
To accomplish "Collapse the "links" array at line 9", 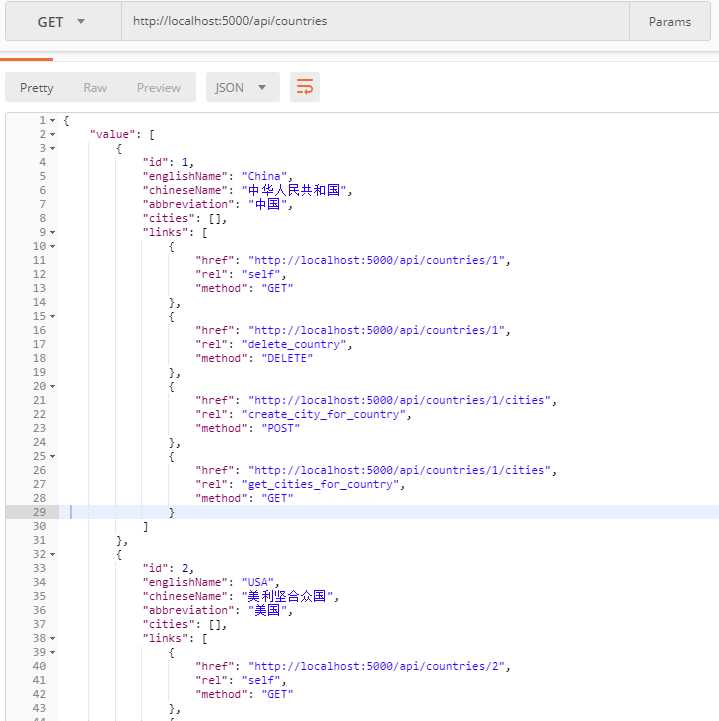I will point(52,233).
